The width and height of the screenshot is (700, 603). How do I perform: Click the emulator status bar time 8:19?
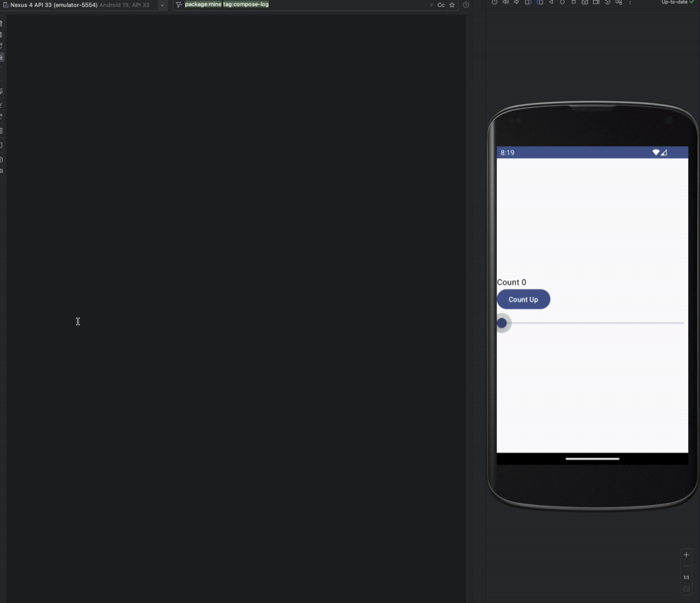[x=507, y=152]
